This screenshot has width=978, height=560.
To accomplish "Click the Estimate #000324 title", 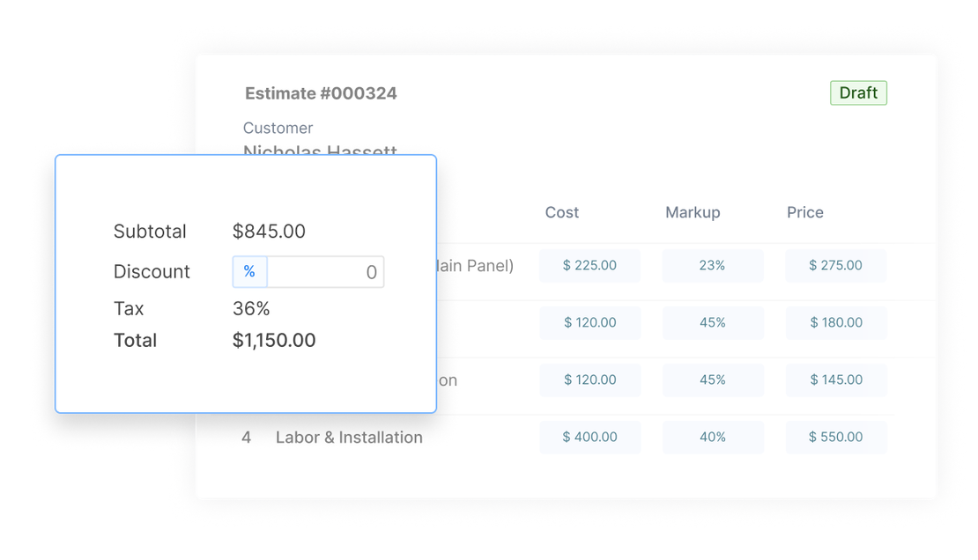I will click(321, 93).
